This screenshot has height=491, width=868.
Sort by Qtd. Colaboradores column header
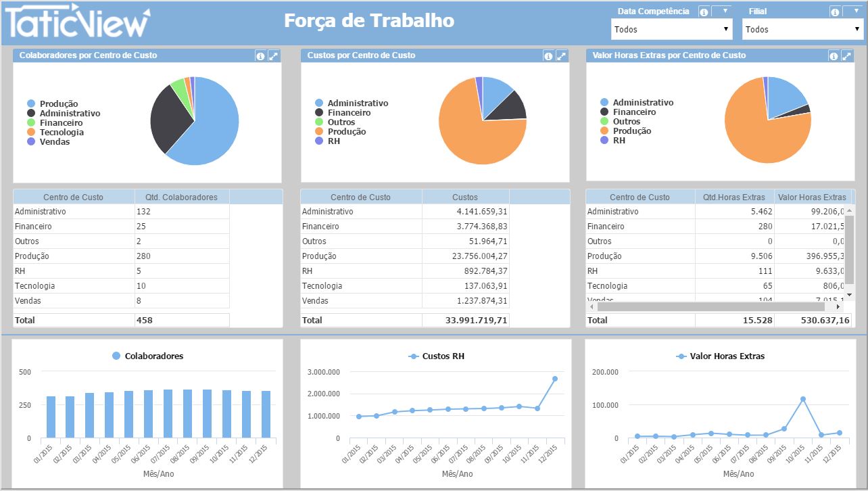pos(181,197)
